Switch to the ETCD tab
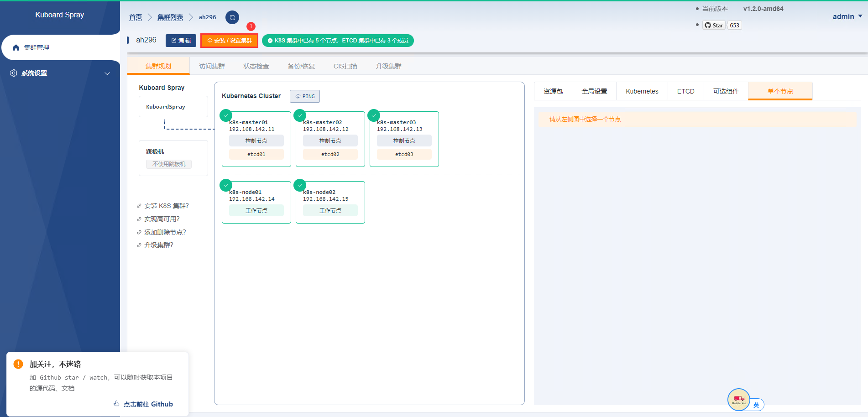 click(686, 91)
